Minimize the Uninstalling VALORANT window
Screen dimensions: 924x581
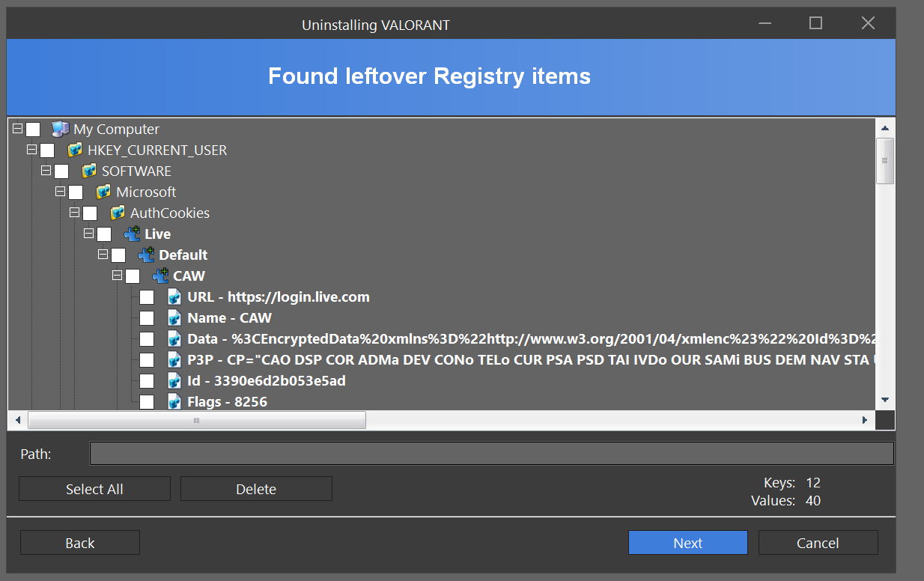(763, 23)
